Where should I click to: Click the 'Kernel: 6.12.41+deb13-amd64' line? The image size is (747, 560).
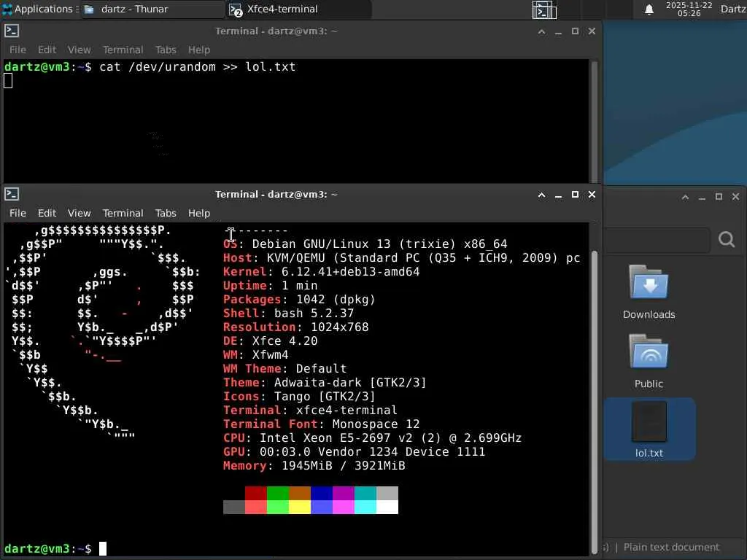(x=322, y=272)
